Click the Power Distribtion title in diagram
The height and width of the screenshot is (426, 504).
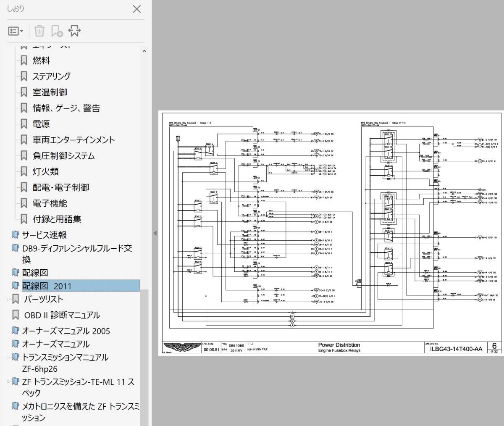point(339,345)
